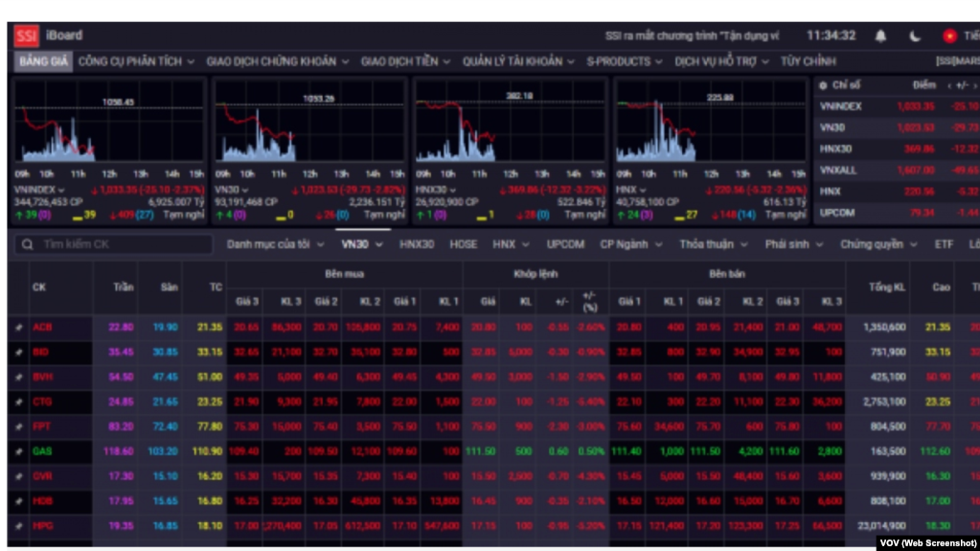Open QUẢN LÝ TÀI KHOẢN menu
The width and height of the screenshot is (980, 551).
point(518,61)
